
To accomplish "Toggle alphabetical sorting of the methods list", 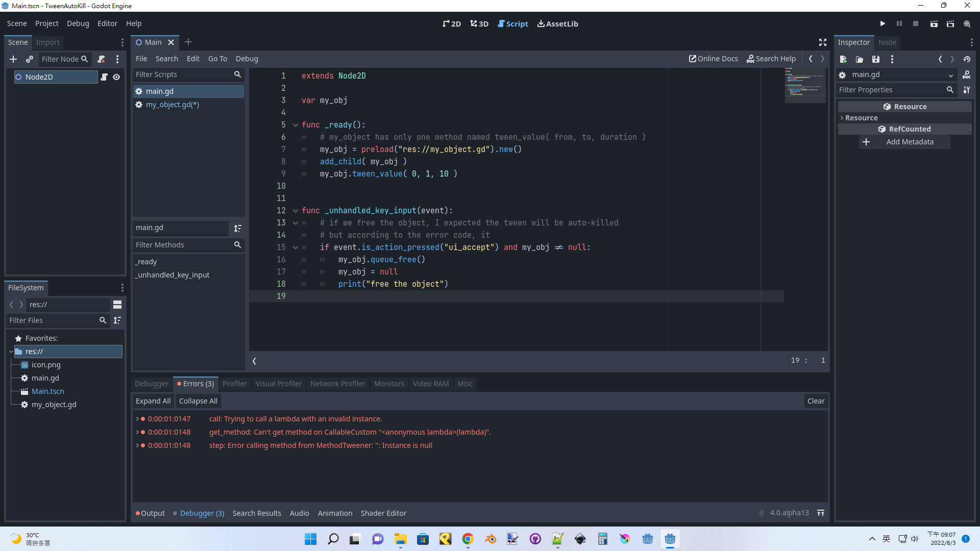I will (x=238, y=228).
